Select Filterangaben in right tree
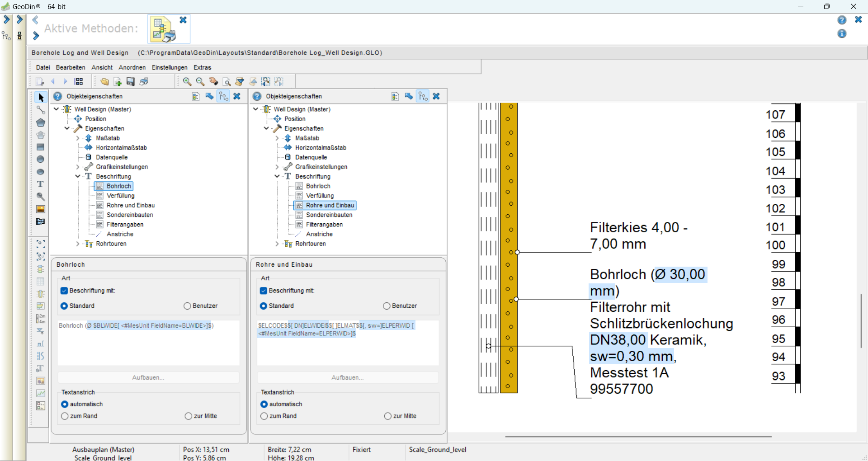The image size is (868, 461). point(324,225)
